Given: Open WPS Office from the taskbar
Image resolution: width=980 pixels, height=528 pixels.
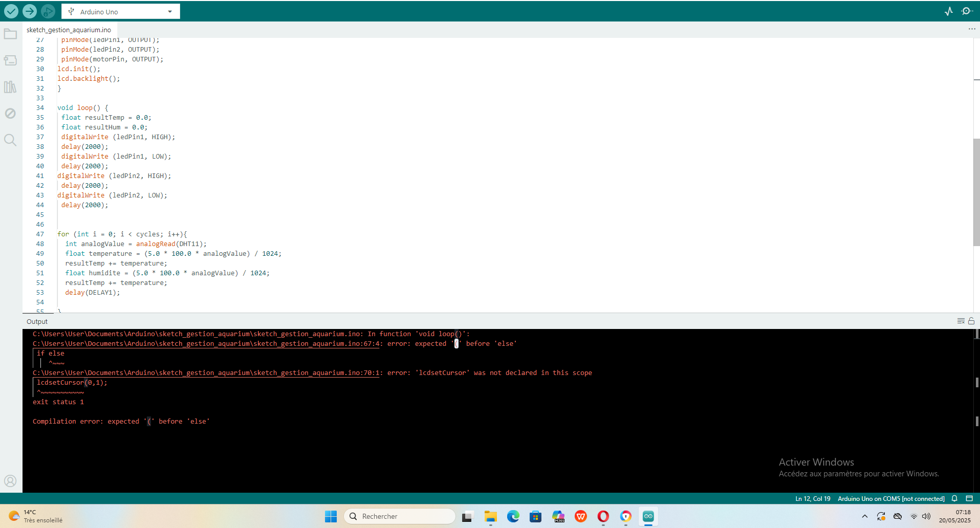Looking at the screenshot, I should (x=581, y=516).
